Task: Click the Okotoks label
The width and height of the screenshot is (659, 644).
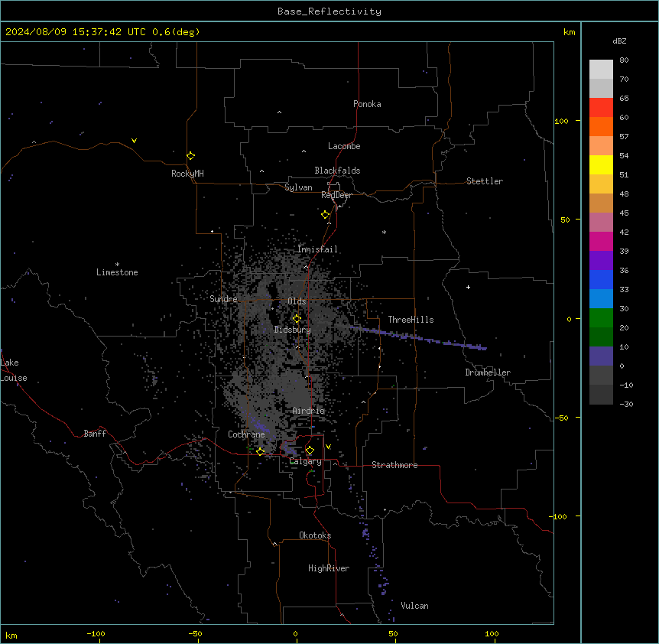Action: point(315,535)
